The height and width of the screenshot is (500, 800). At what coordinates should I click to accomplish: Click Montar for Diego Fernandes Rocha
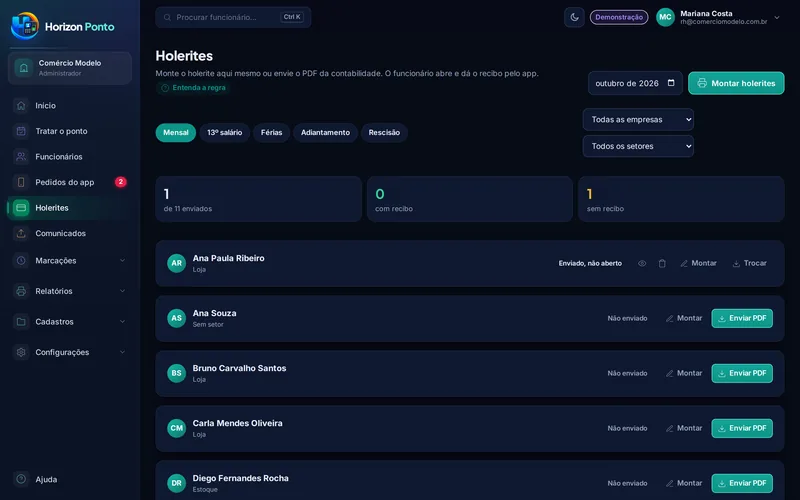[684, 483]
